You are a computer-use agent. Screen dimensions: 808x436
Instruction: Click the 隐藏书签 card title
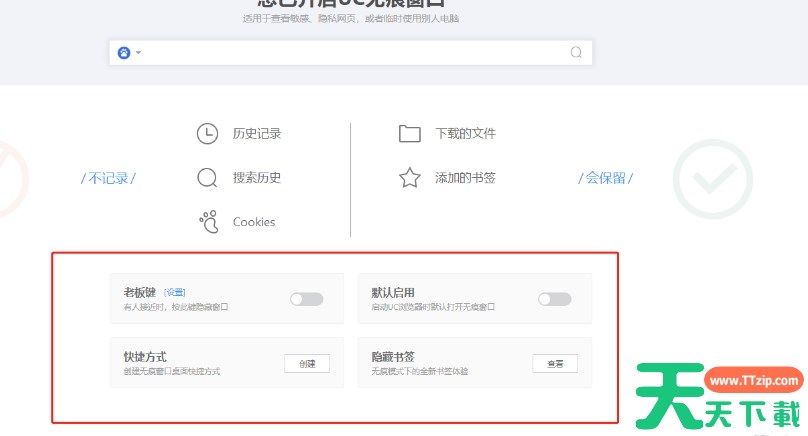(x=393, y=357)
